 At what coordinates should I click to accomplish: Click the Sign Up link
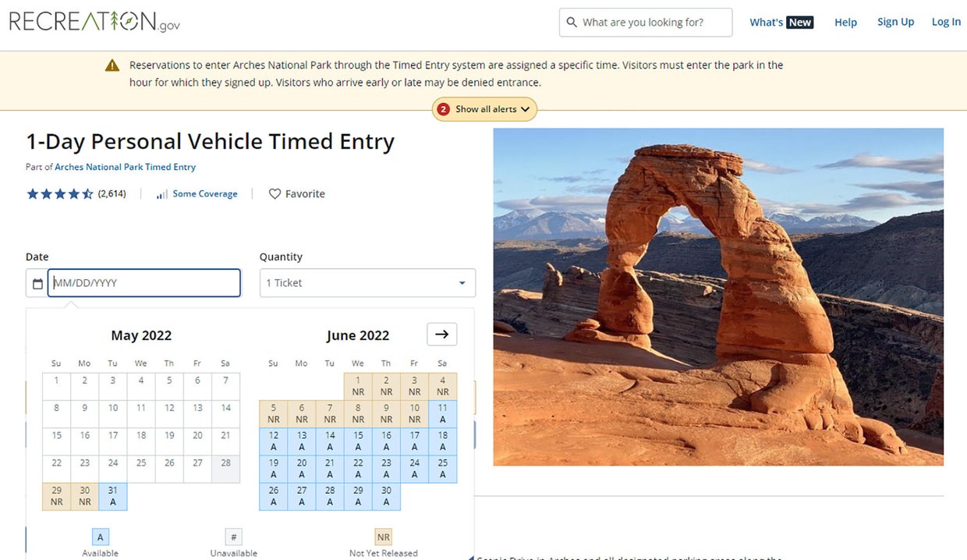pyautogui.click(x=895, y=22)
